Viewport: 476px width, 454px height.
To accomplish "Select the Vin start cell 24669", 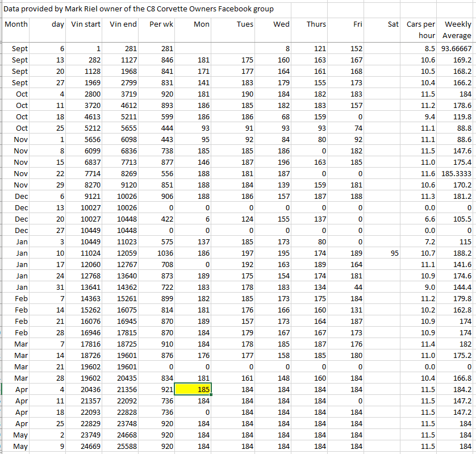I will click(86, 446).
